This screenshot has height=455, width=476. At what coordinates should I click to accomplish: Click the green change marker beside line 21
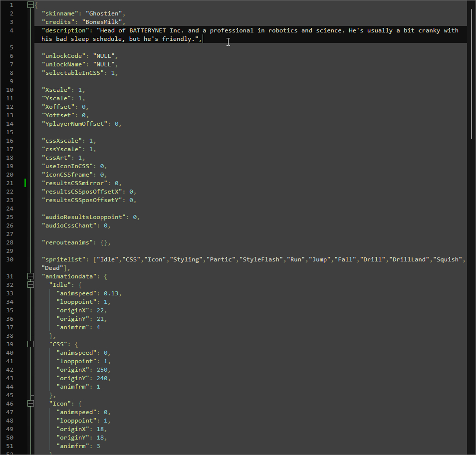(25, 183)
